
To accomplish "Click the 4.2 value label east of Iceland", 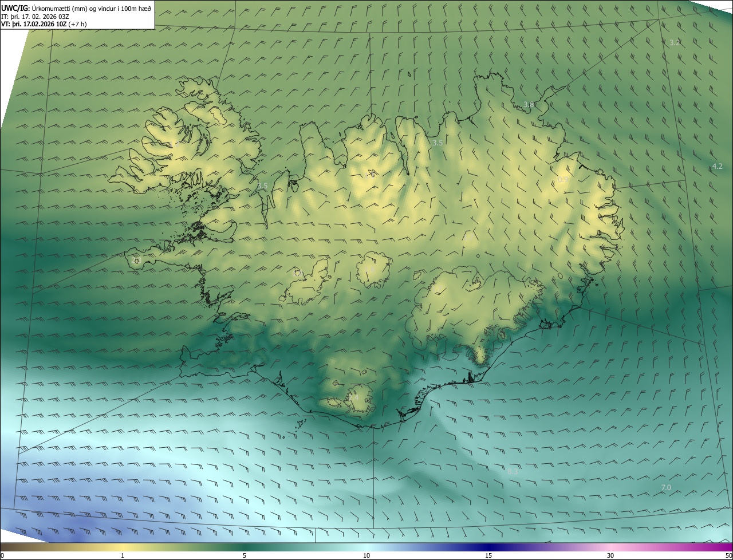I will pyautogui.click(x=717, y=166).
